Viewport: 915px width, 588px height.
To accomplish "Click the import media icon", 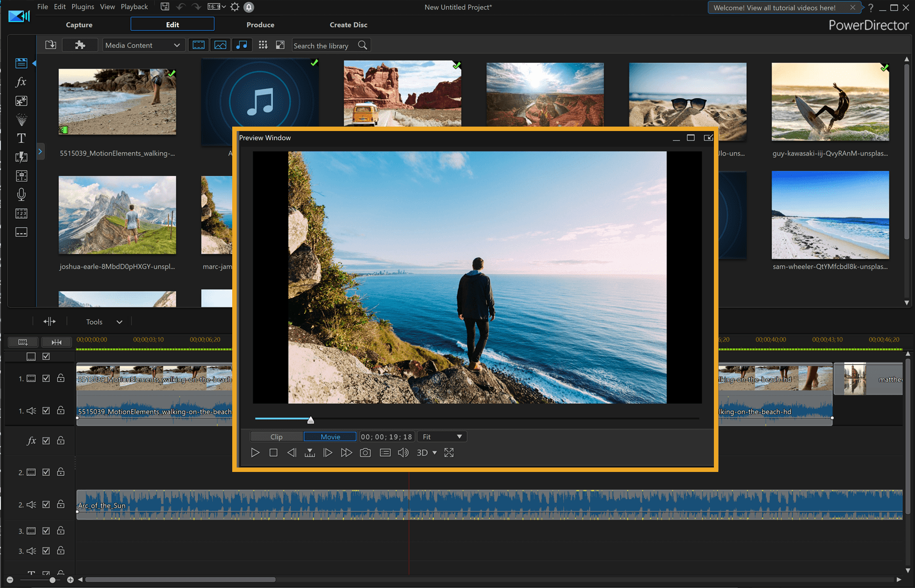I will click(51, 45).
